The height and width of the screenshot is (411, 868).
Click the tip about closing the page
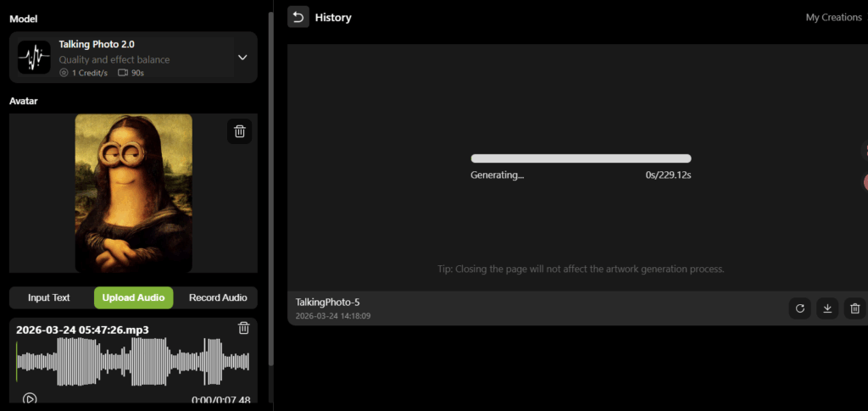581,269
